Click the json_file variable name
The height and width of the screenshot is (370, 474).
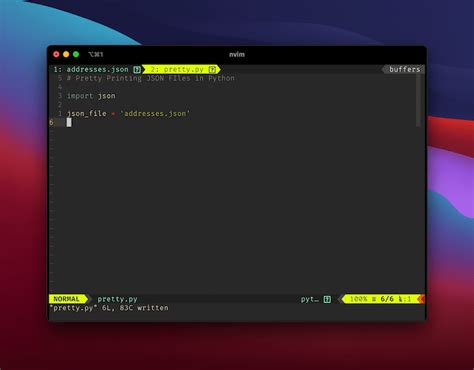[87, 114]
